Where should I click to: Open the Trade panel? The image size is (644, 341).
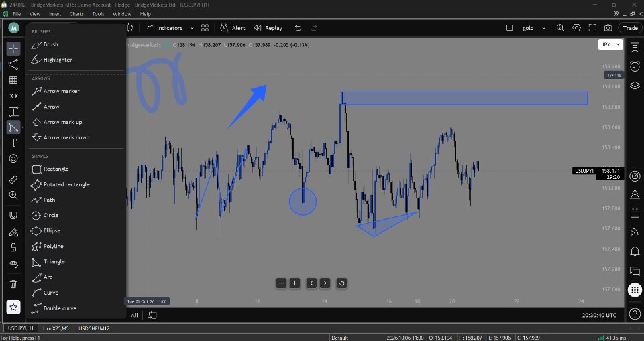(630, 28)
